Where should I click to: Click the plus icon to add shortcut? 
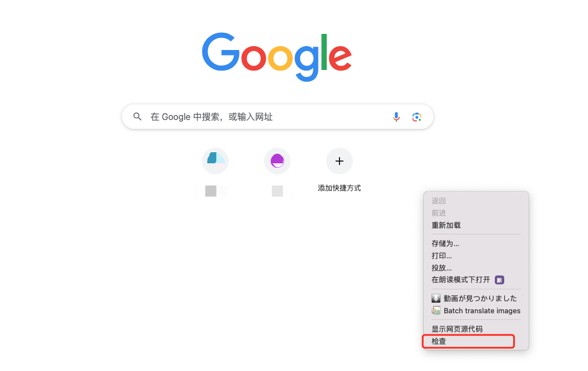coord(339,161)
